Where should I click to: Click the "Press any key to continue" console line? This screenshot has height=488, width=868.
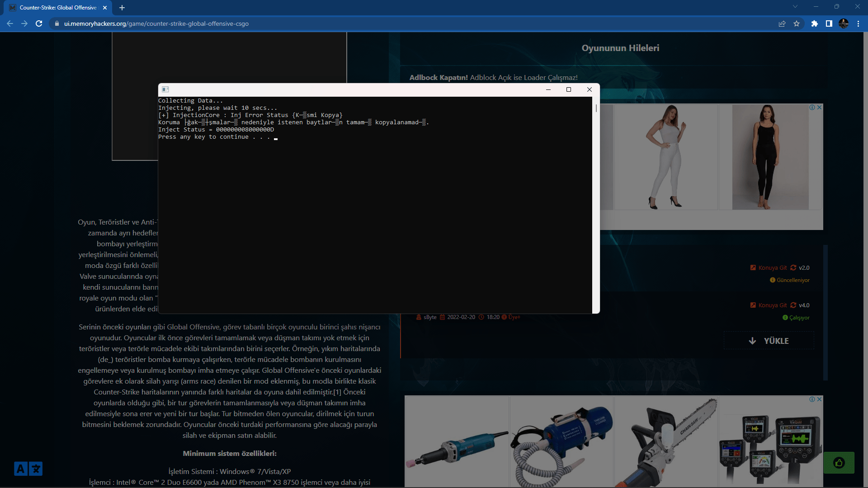point(214,137)
